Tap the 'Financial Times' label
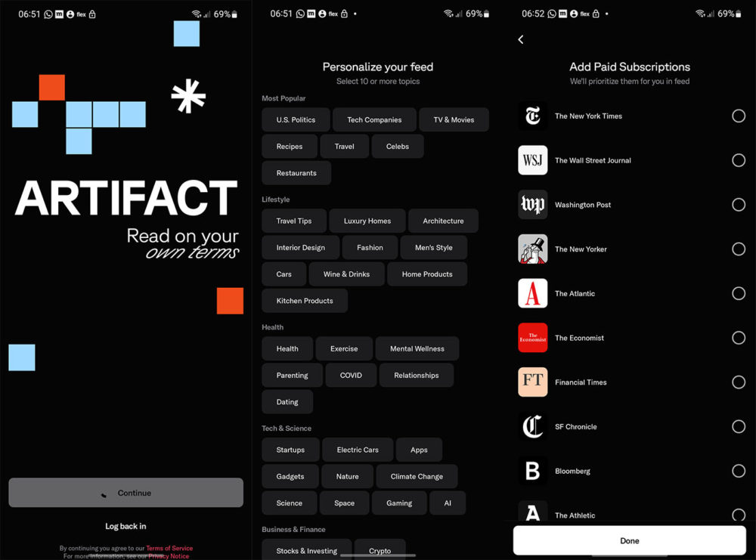Image resolution: width=756 pixels, height=560 pixels. coord(581,382)
